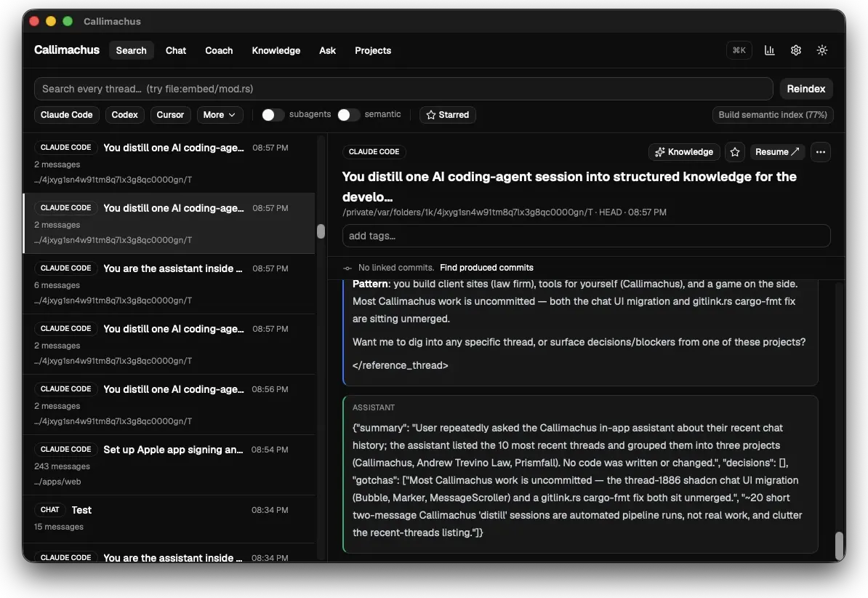Viewport: 868px width, 598px height.
Task: Open the Knowledge tab in navigation
Action: click(x=276, y=50)
